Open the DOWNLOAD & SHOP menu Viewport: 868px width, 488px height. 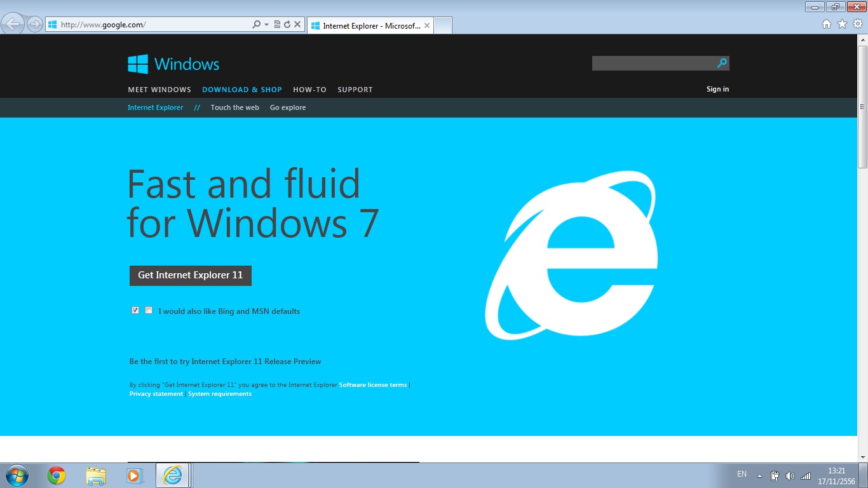pyautogui.click(x=242, y=90)
